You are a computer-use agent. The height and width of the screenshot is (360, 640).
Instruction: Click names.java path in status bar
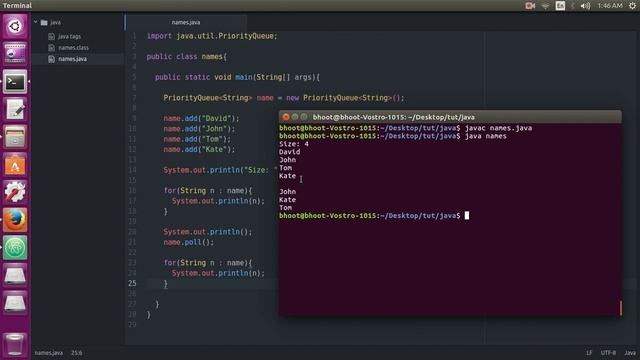[49, 353]
